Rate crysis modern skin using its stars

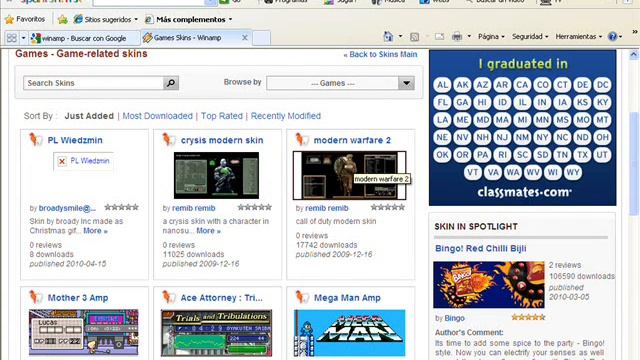[255, 207]
